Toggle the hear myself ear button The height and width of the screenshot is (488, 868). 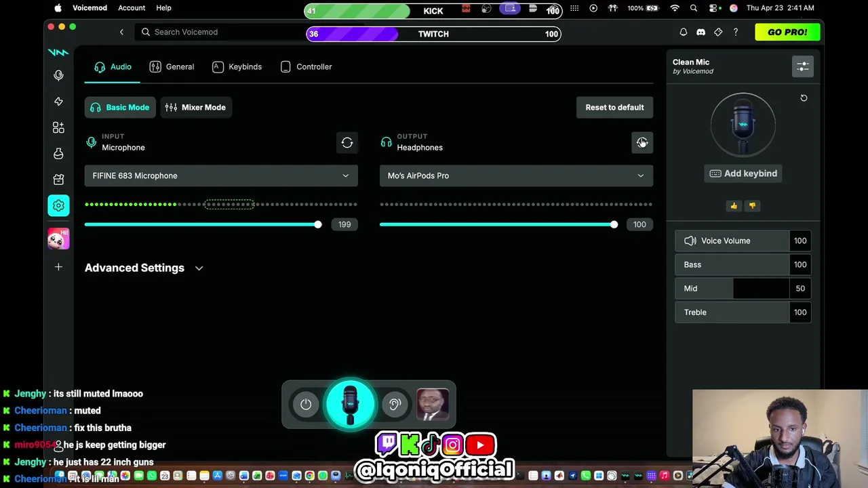pos(395,405)
